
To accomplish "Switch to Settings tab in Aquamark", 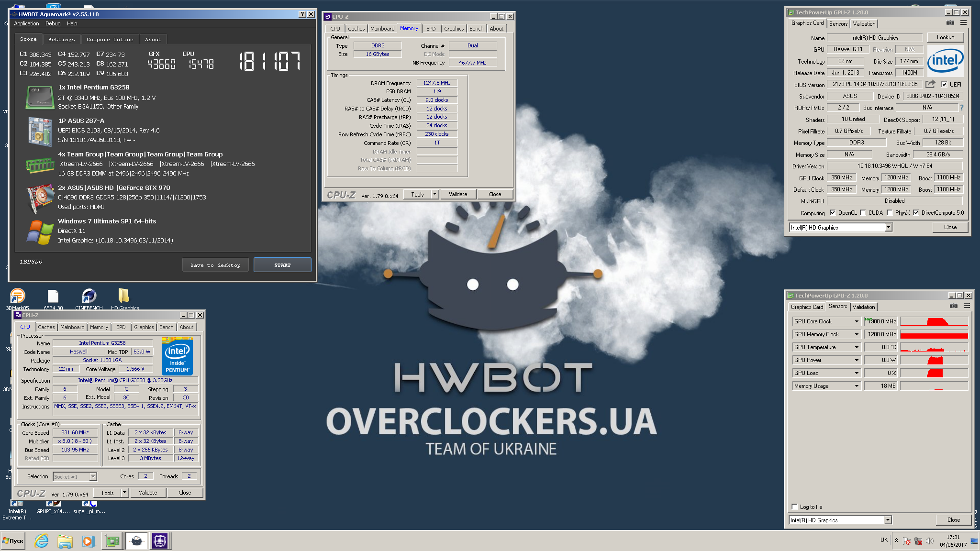I will pyautogui.click(x=62, y=39).
